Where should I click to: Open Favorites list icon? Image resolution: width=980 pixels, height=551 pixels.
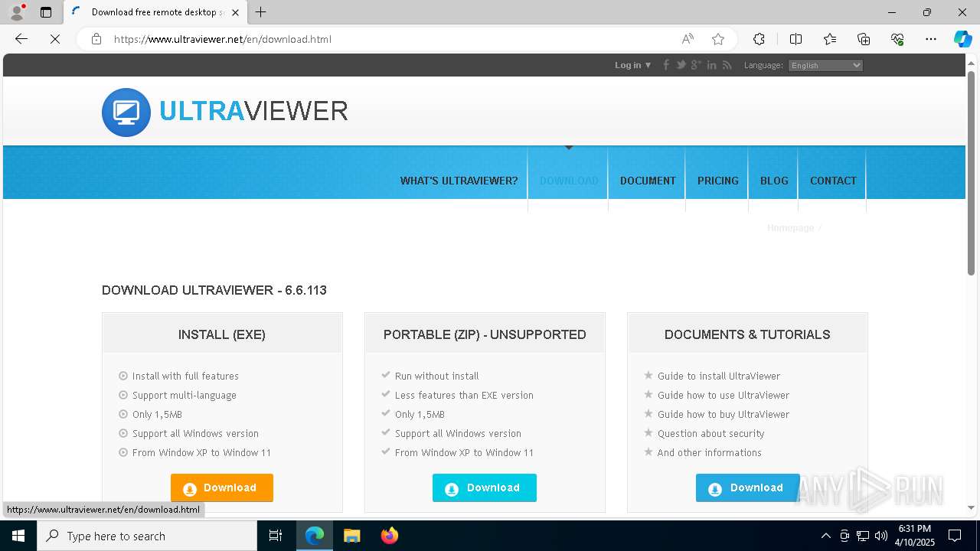coord(830,39)
